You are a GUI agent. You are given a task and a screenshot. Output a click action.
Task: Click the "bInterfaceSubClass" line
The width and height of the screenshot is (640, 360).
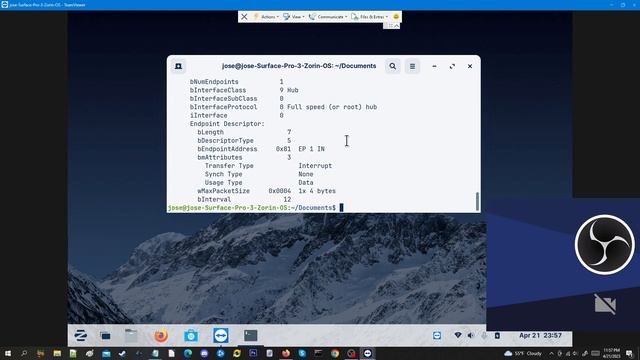tap(236, 99)
